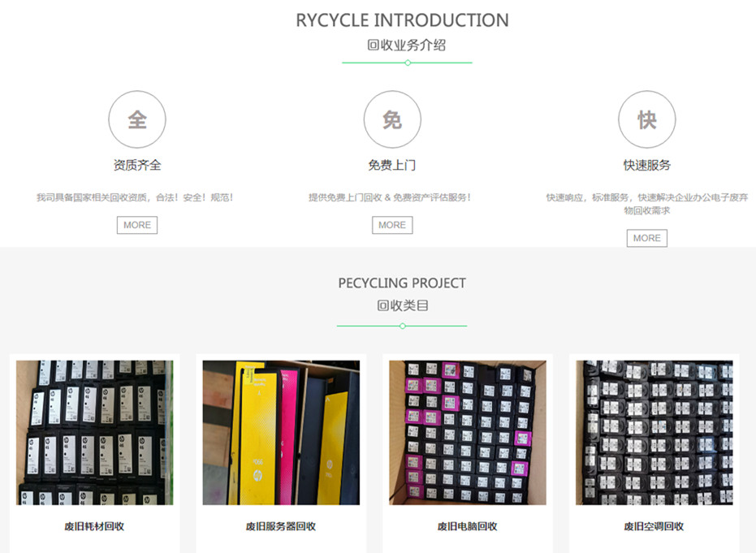Open MORE under 资质齐全
Screen dimensions: 756x553
tap(137, 225)
